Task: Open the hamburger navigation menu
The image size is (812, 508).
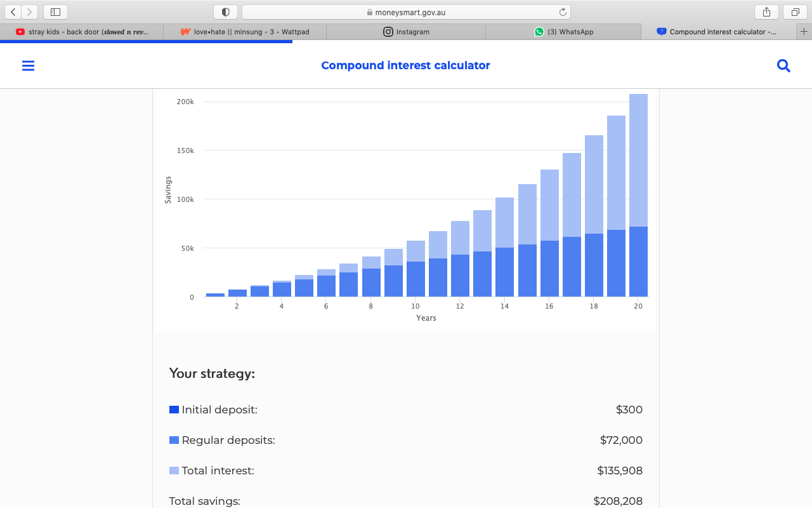Action: click(x=28, y=65)
